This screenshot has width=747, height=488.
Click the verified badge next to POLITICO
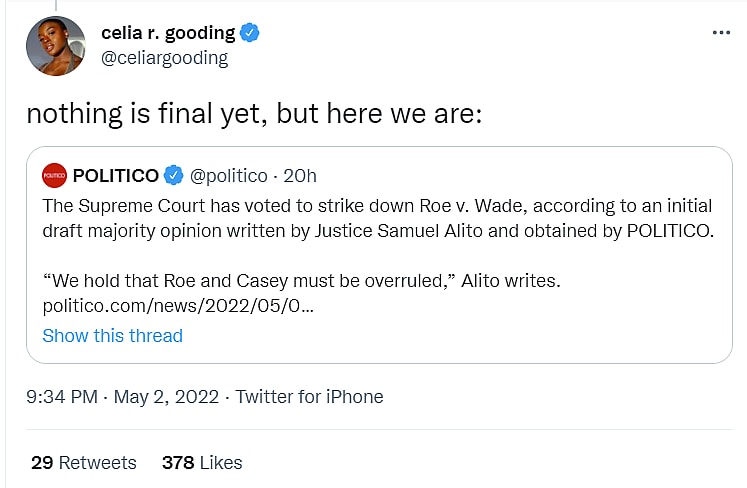[173, 176]
